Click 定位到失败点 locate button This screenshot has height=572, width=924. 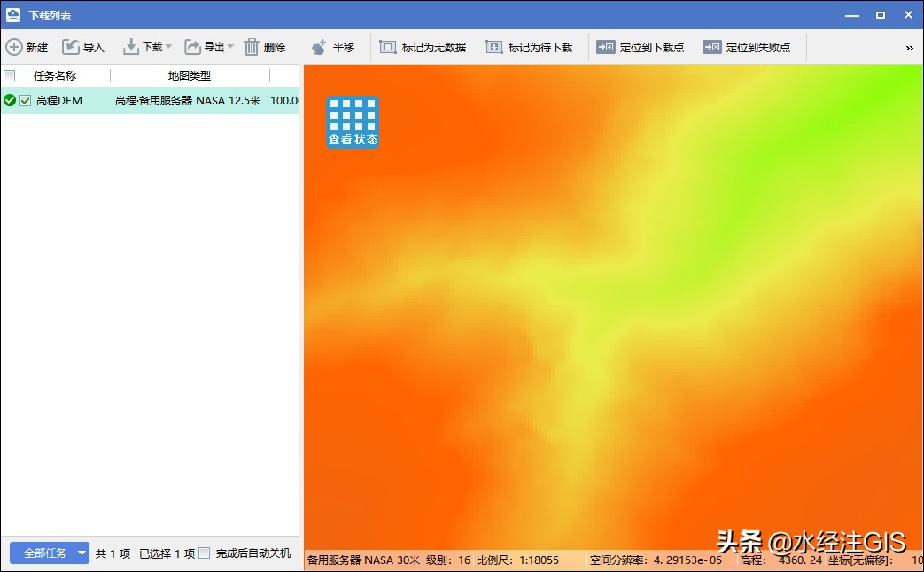pyautogui.click(x=747, y=47)
